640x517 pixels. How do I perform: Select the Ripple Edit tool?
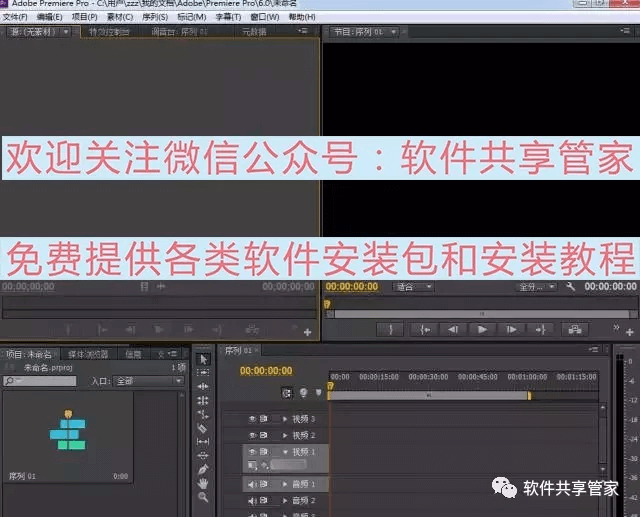pyautogui.click(x=203, y=386)
